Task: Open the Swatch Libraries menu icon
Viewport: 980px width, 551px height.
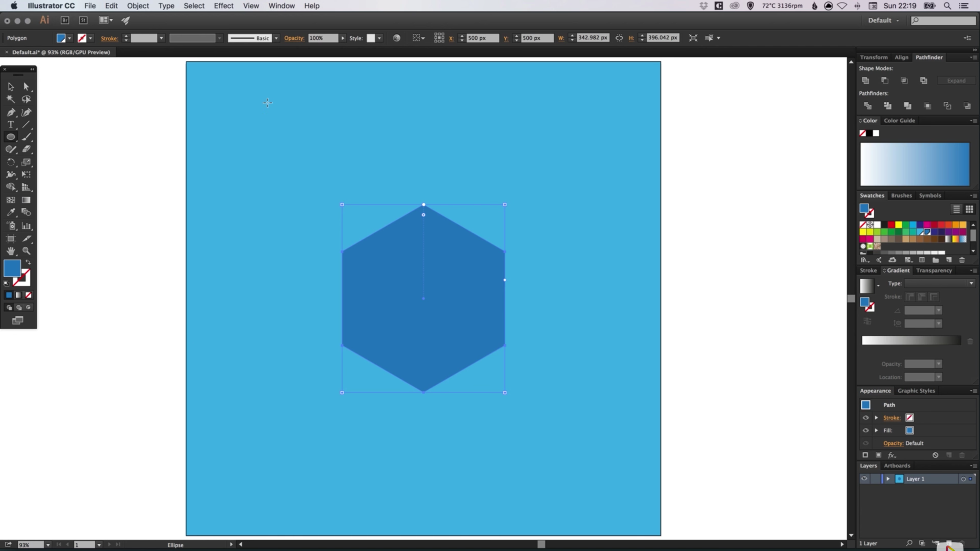Action: tap(865, 260)
